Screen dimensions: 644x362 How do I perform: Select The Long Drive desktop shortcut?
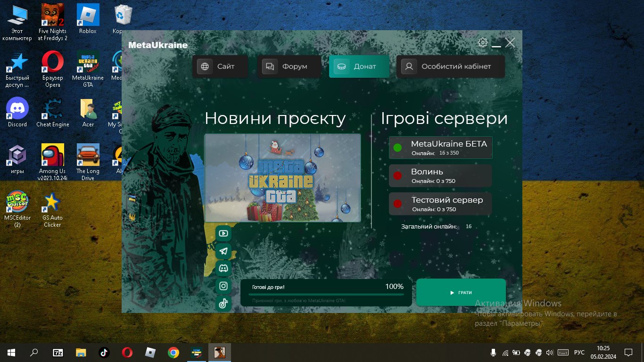(x=88, y=163)
